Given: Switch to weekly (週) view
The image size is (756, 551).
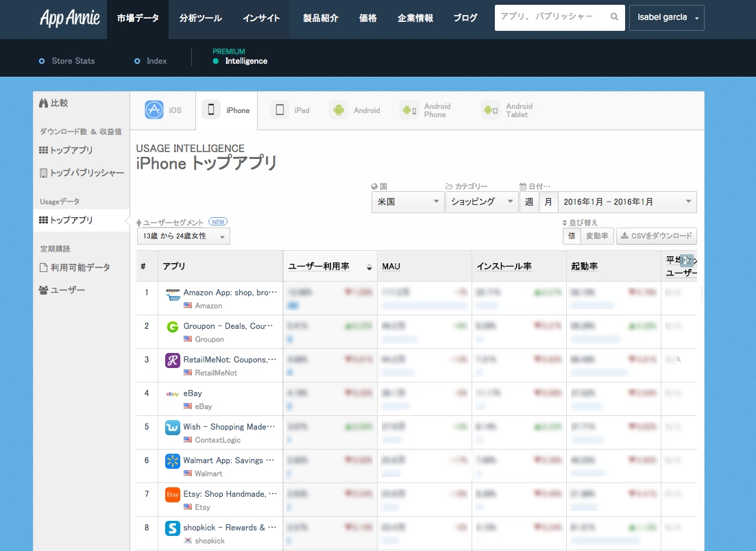Looking at the screenshot, I should pyautogui.click(x=529, y=202).
